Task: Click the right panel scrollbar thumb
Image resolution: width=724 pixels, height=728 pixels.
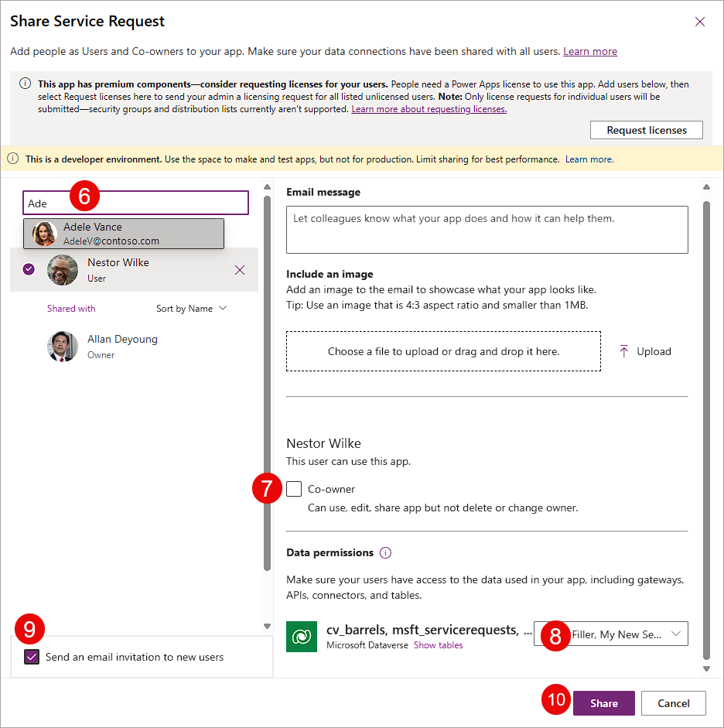Action: [x=706, y=430]
